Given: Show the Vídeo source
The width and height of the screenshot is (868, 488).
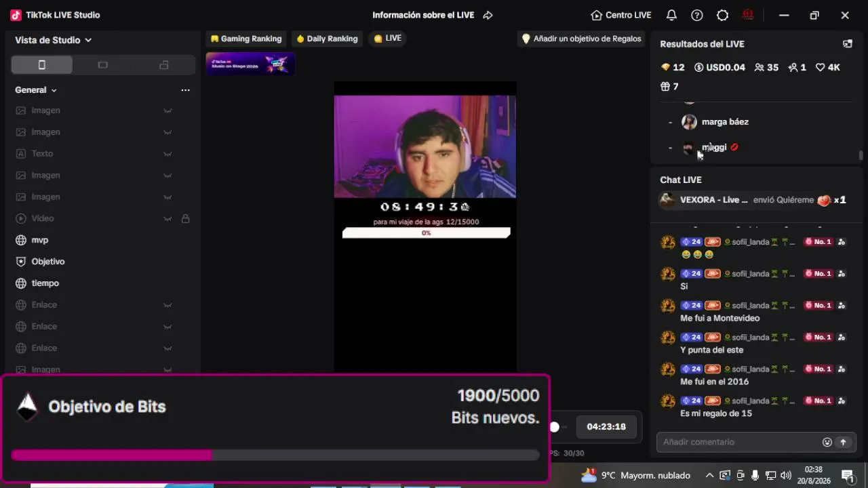Looking at the screenshot, I should pos(167,219).
